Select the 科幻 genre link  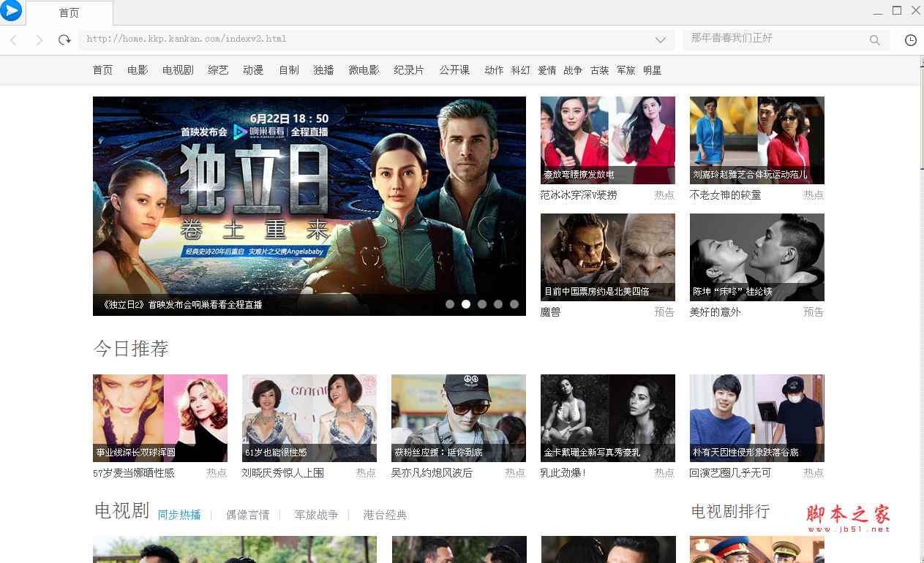click(x=521, y=70)
